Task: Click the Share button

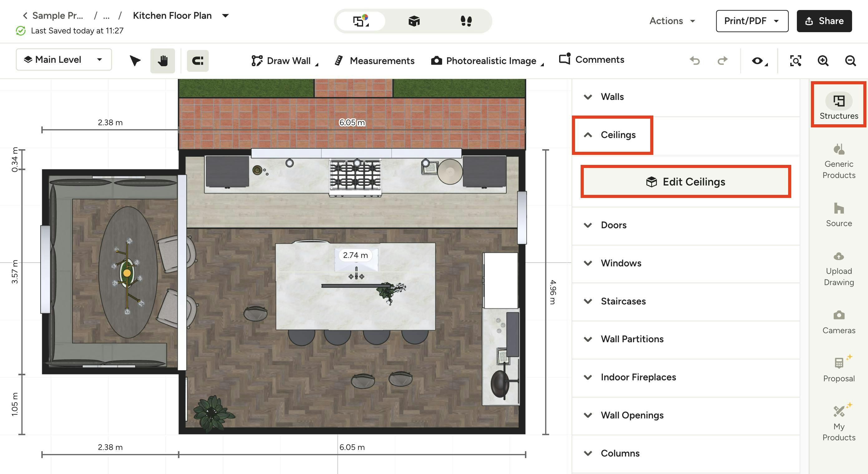Action: (x=824, y=21)
